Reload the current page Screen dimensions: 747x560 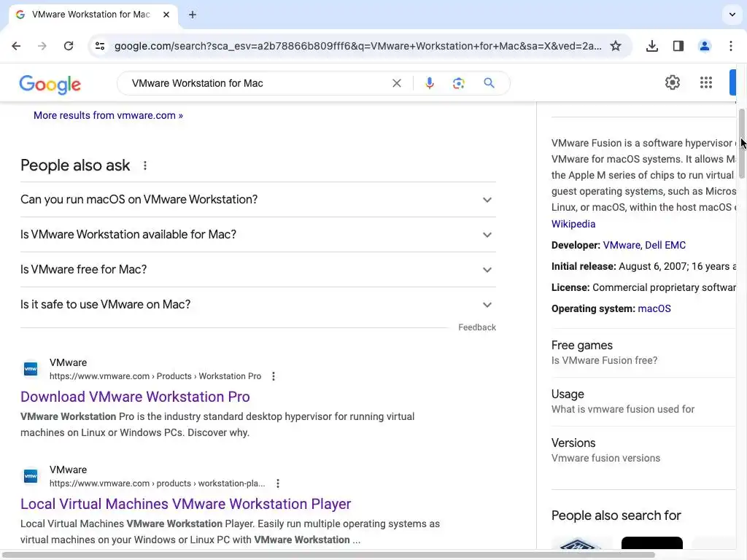tap(69, 46)
